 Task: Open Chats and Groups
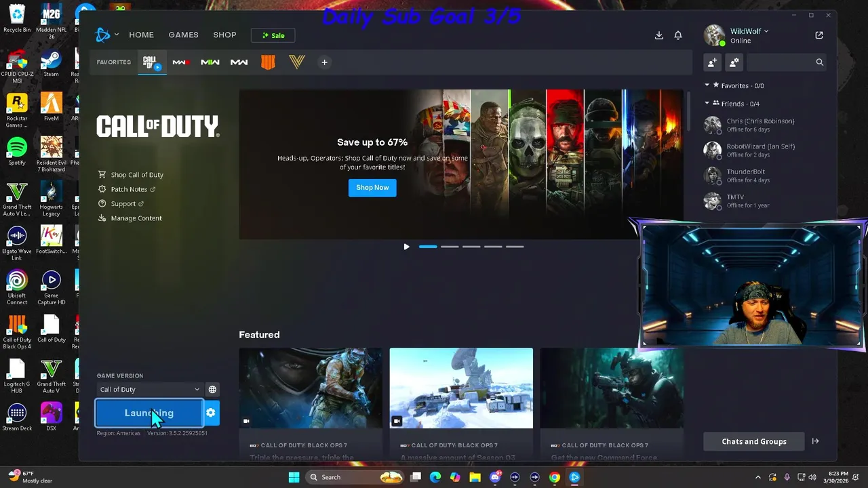[753, 441]
